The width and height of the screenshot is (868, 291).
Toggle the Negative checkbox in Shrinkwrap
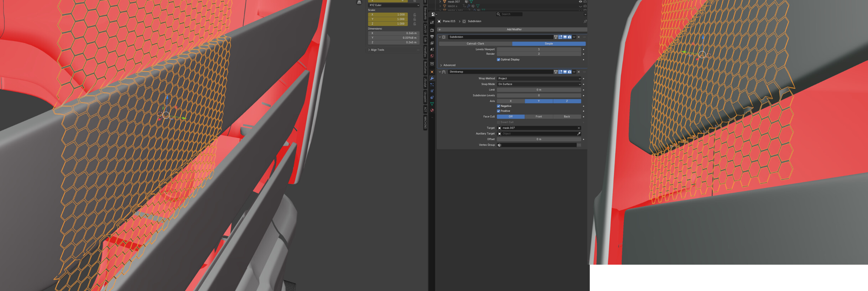click(498, 106)
